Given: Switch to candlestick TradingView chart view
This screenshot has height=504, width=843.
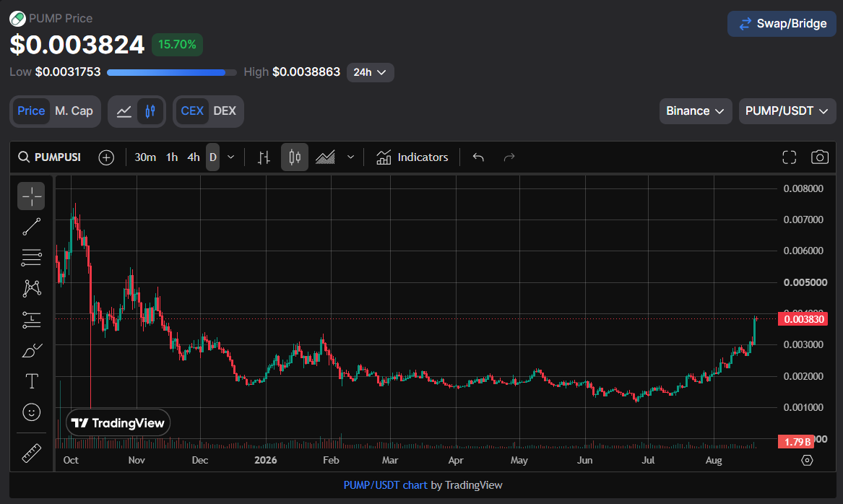Looking at the screenshot, I should (150, 111).
